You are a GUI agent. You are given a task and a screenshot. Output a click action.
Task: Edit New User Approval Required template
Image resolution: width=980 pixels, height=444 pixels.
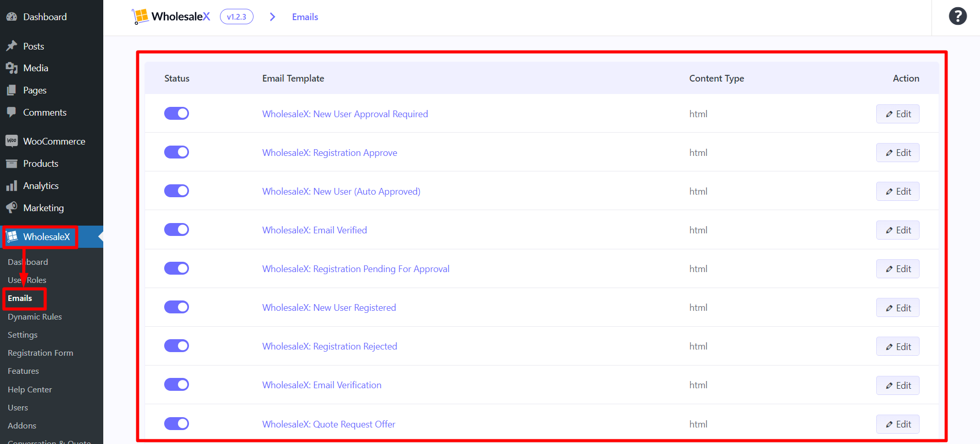click(898, 114)
